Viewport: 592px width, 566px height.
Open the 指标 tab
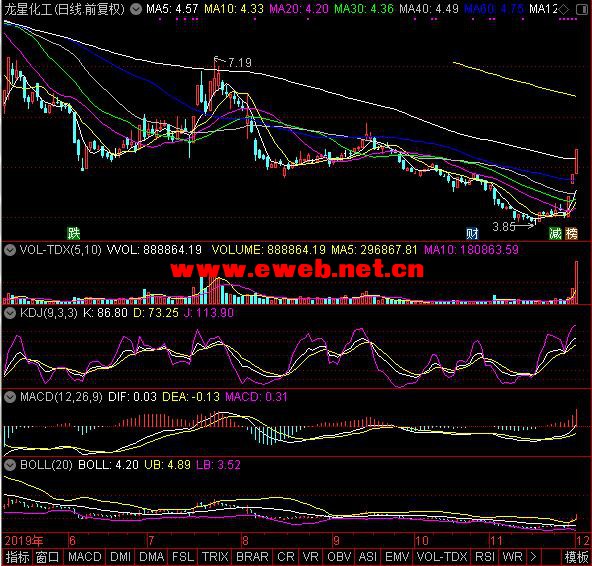click(x=17, y=557)
